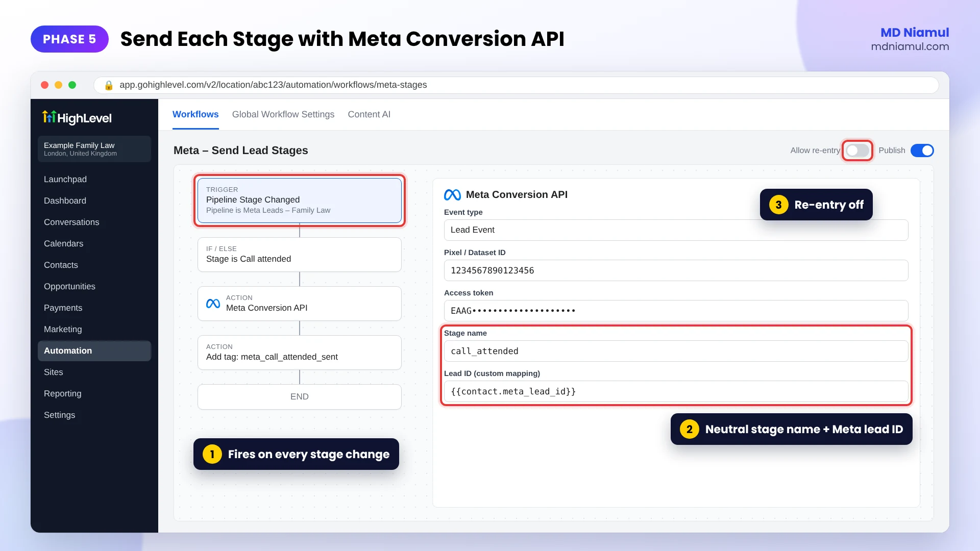Click the green maximize window button
The width and height of the screenshot is (980, 551).
72,85
